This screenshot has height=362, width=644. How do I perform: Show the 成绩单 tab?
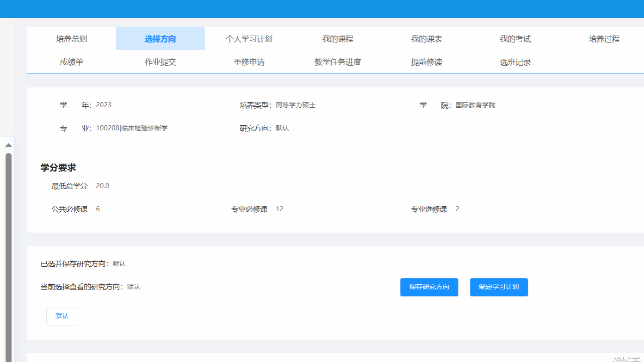pos(72,62)
